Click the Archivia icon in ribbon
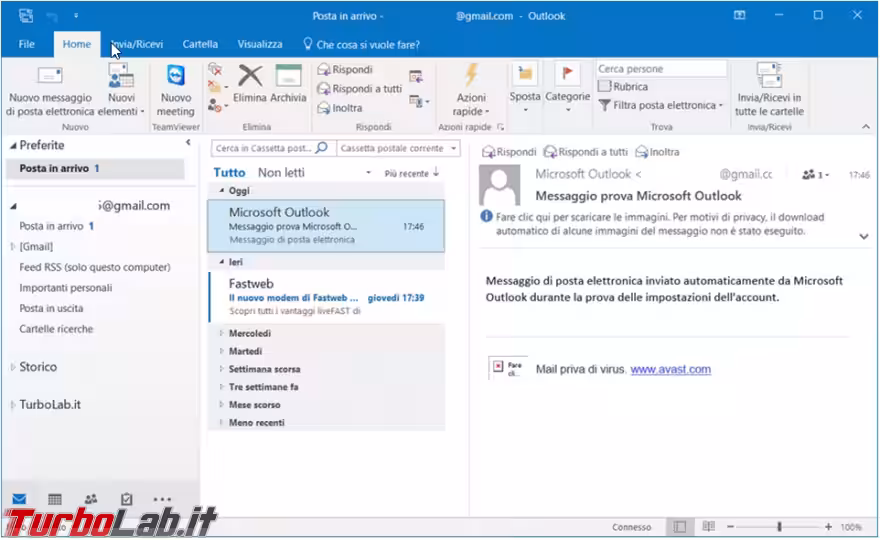 click(x=288, y=78)
